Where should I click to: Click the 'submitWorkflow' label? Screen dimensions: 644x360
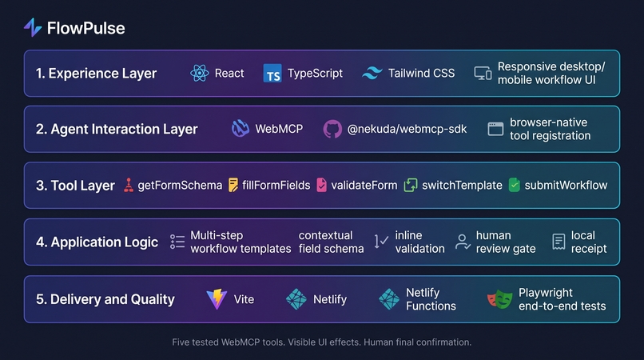point(566,185)
